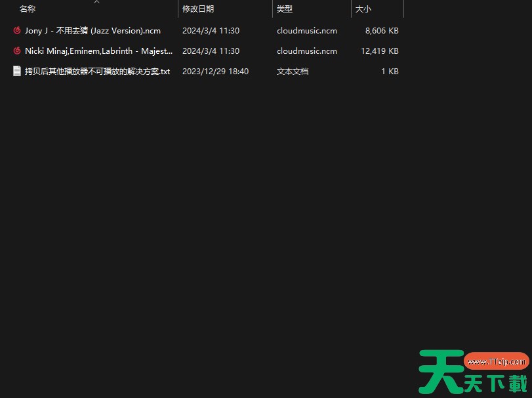
Task: Select the Nicki Minaj,Eminem,Labrinth - Majest... file
Action: pyautogui.click(x=99, y=51)
